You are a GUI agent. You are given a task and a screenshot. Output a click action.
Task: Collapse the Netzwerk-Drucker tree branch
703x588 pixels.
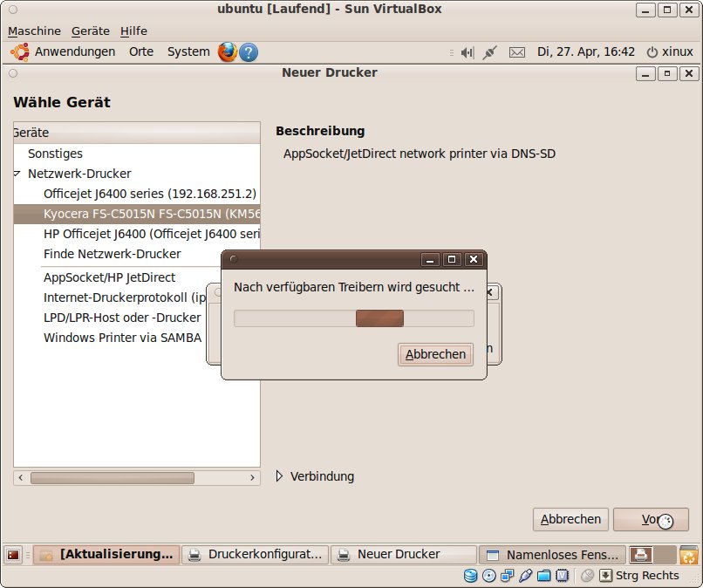point(17,174)
